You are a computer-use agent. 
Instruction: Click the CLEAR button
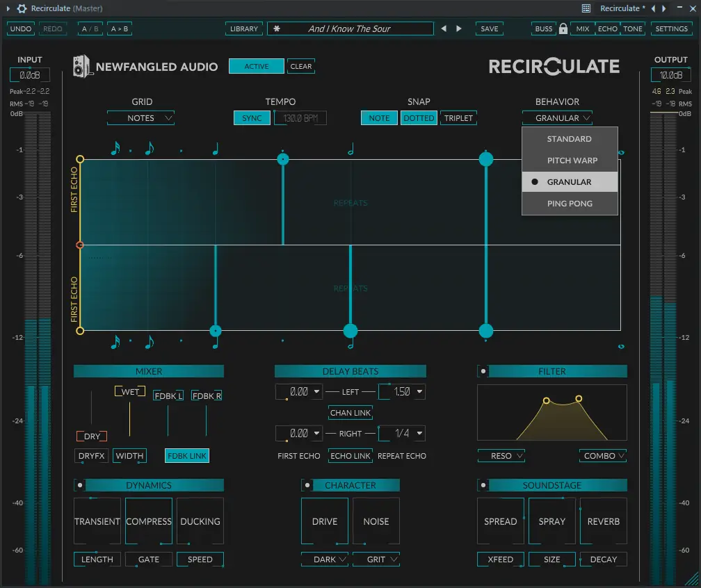301,66
